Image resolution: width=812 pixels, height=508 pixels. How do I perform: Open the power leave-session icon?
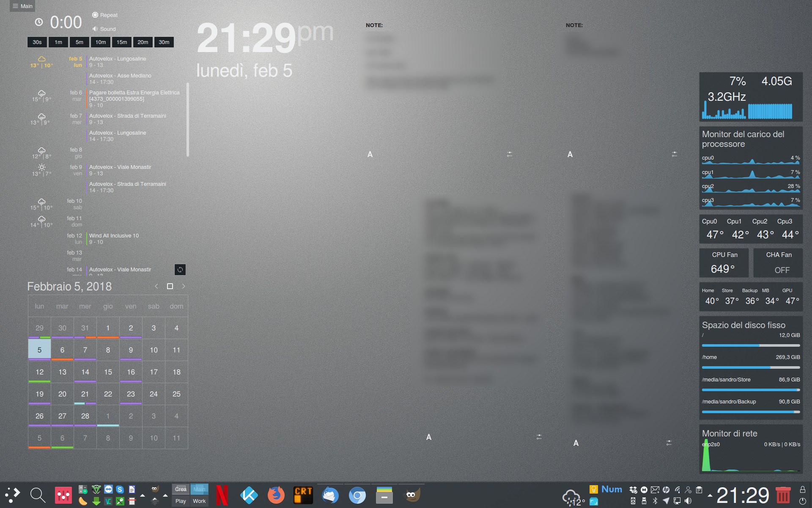[x=802, y=501]
